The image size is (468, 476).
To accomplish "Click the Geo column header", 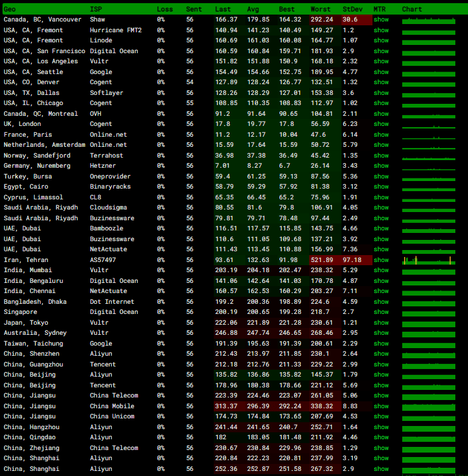I will (9, 9).
